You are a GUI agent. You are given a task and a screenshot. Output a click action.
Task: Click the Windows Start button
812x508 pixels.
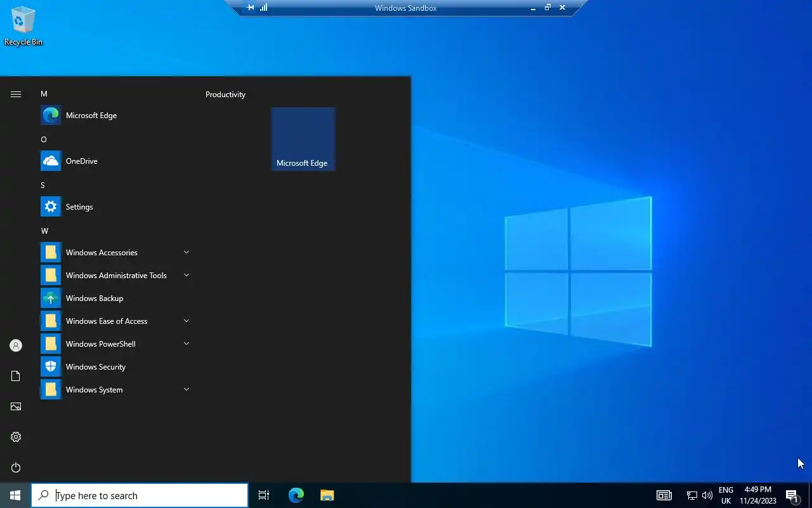(15, 495)
